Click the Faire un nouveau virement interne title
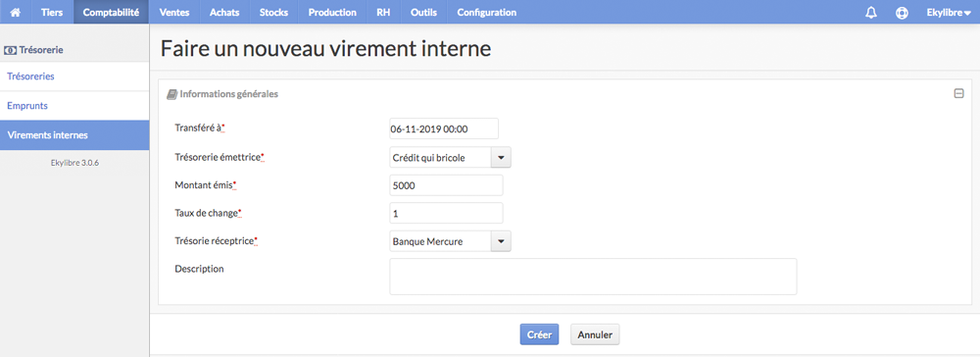980x357 pixels. pos(325,49)
